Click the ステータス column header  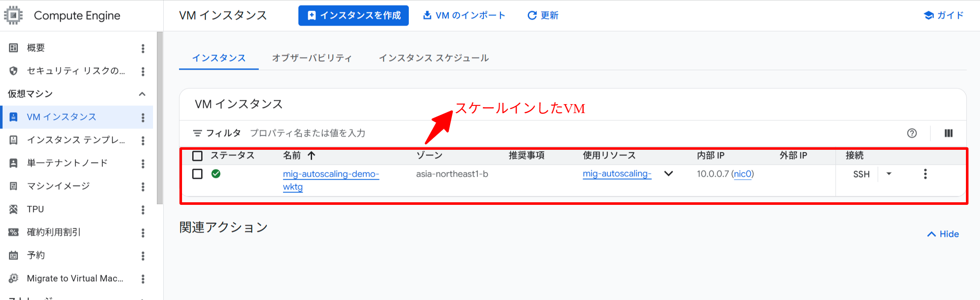point(232,155)
